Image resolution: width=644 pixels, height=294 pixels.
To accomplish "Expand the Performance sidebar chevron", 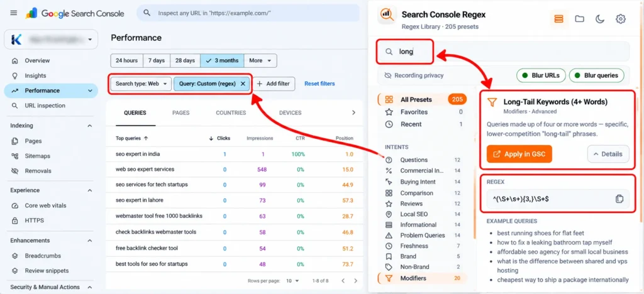I will pyautogui.click(x=90, y=90).
